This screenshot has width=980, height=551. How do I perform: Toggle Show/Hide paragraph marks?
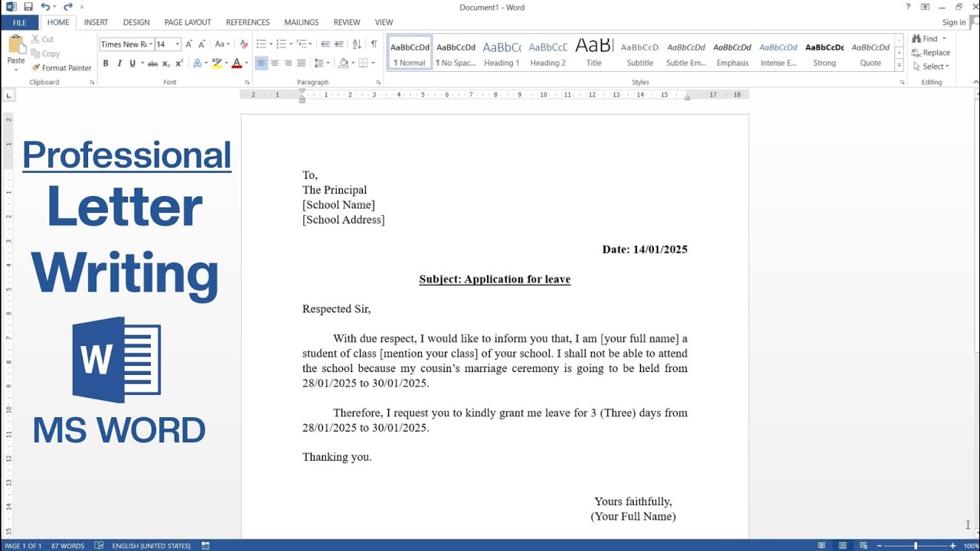(x=374, y=44)
